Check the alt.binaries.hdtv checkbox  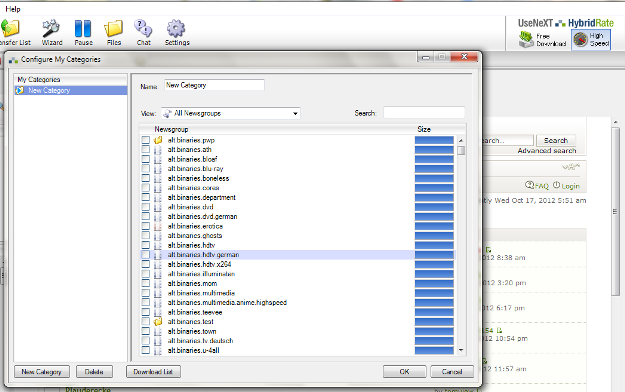145,245
